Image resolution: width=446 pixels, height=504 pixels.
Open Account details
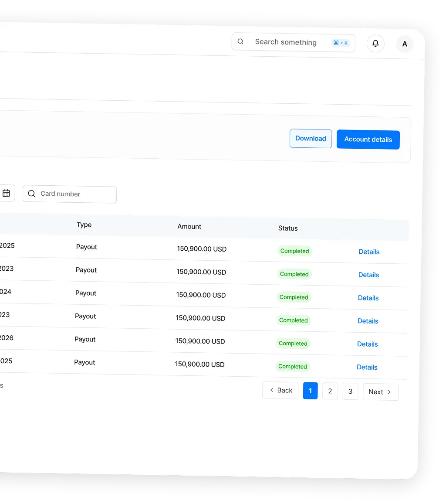[x=368, y=140]
